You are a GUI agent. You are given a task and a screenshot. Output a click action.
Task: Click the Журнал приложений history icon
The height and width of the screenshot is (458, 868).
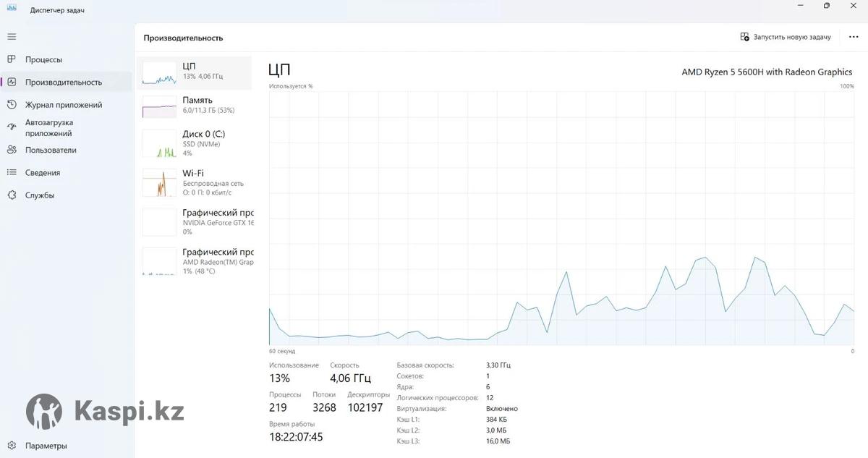[12, 105]
